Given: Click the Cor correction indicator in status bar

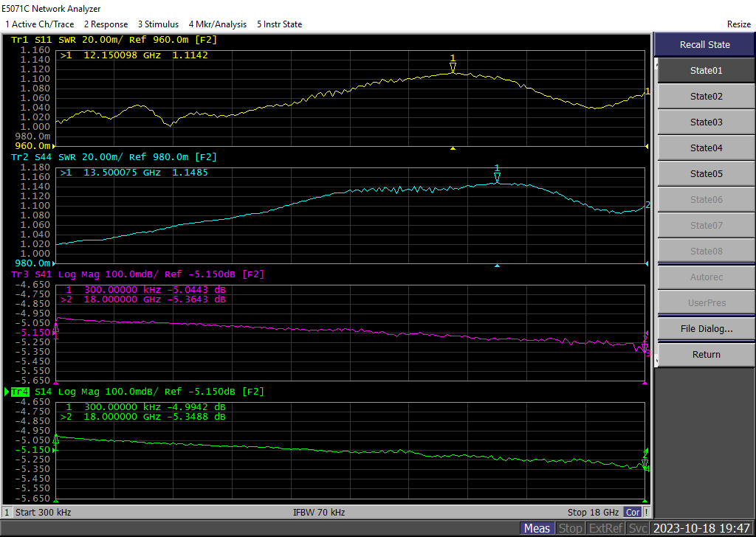Looking at the screenshot, I should pos(633,512).
